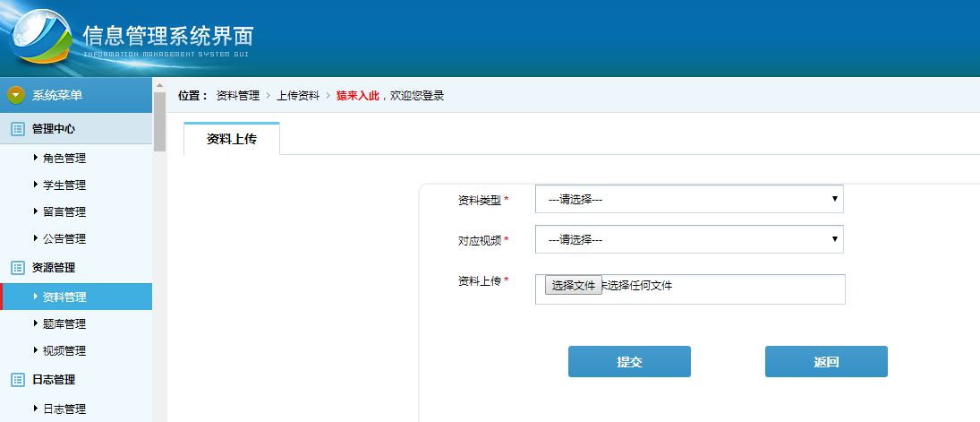
Task: Click the red 猿来入此 username text
Action: (x=357, y=96)
